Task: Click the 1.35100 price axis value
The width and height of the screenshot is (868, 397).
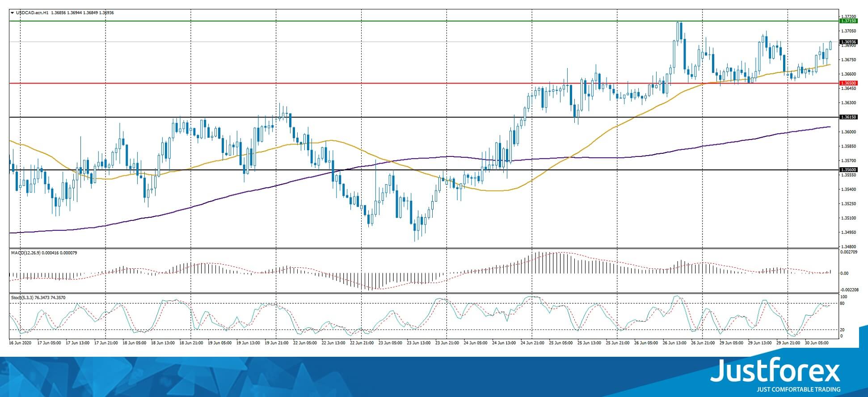Action: 849,218
